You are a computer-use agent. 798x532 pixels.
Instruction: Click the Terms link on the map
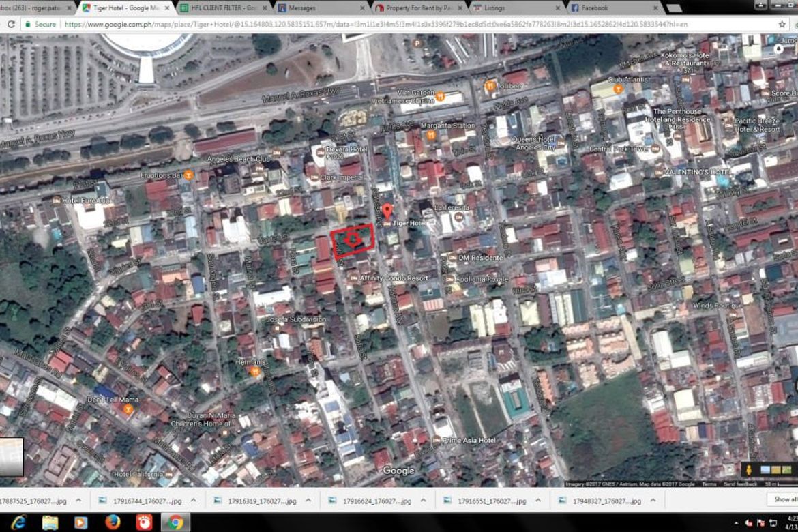tap(709, 484)
